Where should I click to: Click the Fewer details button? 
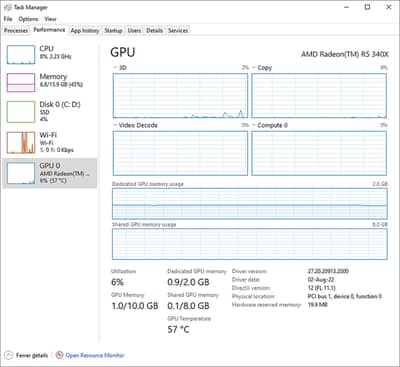[x=26, y=355]
